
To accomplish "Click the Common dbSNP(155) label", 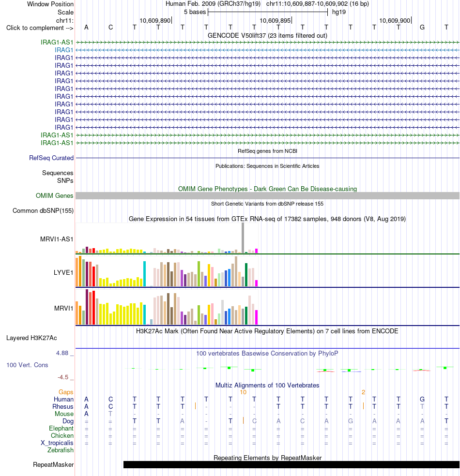I will pyautogui.click(x=43, y=211).
